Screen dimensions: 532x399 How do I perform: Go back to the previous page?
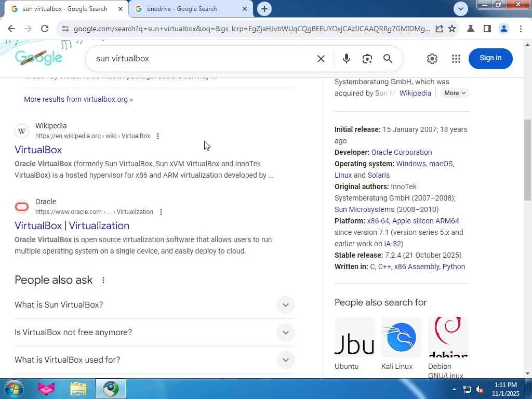[x=11, y=29]
